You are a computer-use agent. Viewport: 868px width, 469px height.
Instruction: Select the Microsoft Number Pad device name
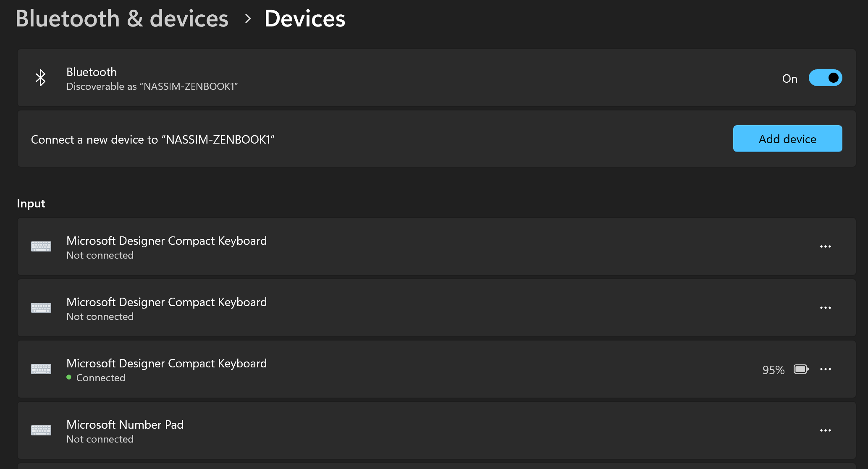125,424
